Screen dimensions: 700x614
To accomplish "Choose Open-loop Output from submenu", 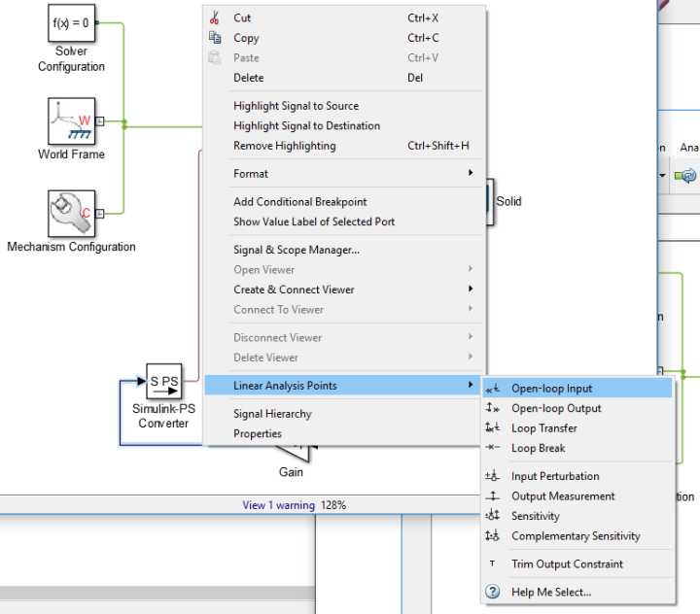I will [556, 408].
